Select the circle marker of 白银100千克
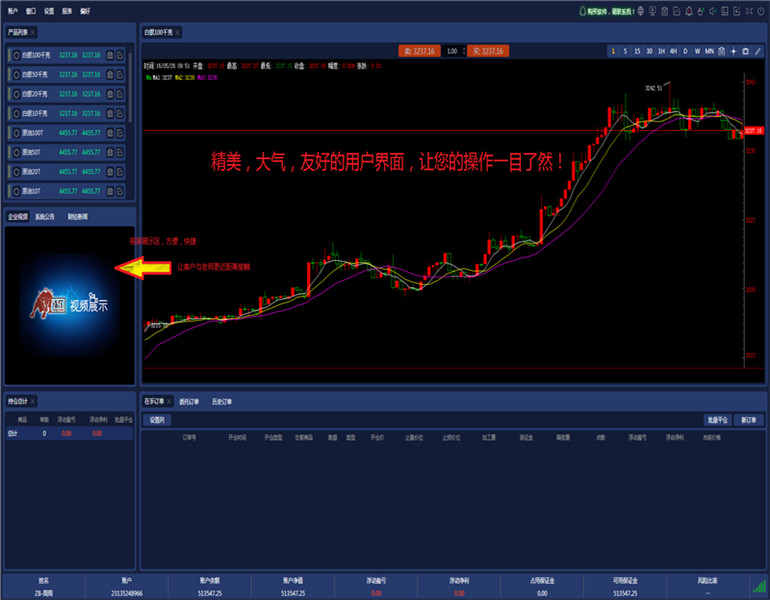This screenshot has height=600, width=770. tap(16, 55)
